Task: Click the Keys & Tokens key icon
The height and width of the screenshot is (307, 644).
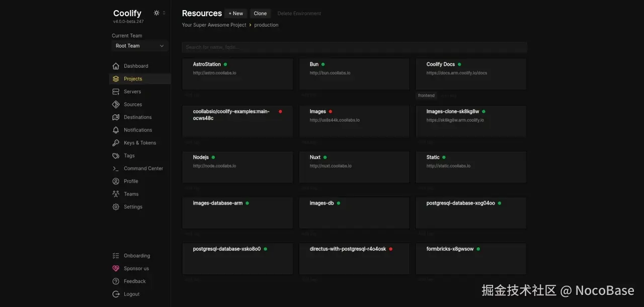Action: pyautogui.click(x=116, y=143)
